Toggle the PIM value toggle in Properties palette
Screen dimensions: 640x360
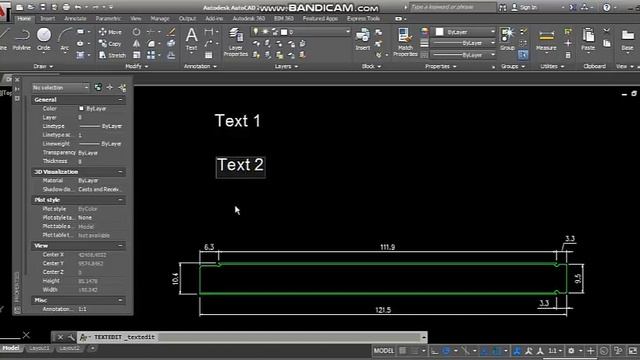click(x=98, y=87)
